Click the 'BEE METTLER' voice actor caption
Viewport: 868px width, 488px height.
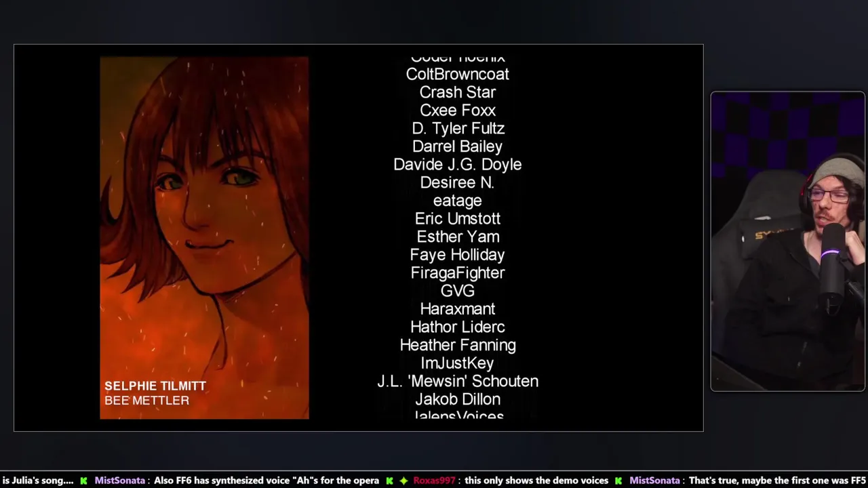click(x=146, y=401)
